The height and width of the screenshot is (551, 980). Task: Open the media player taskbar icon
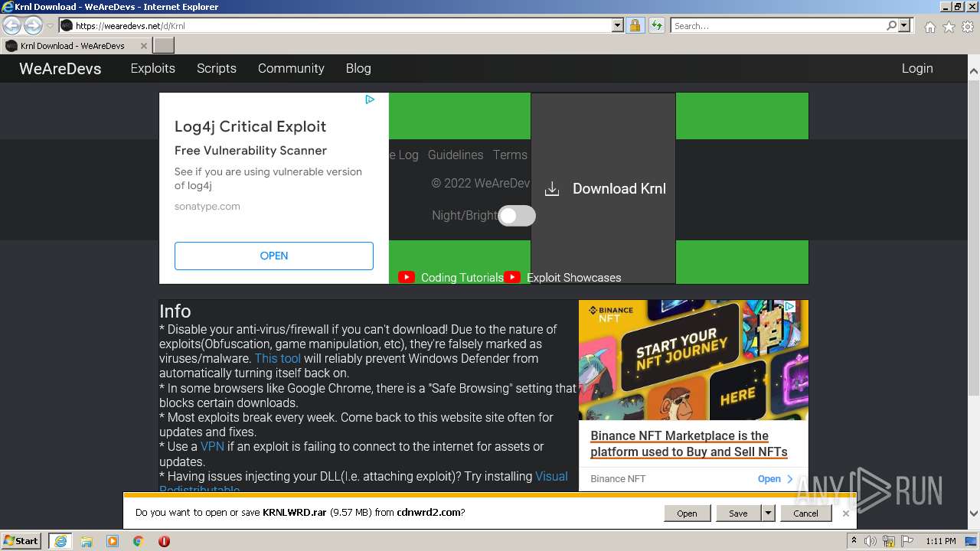coord(113,541)
